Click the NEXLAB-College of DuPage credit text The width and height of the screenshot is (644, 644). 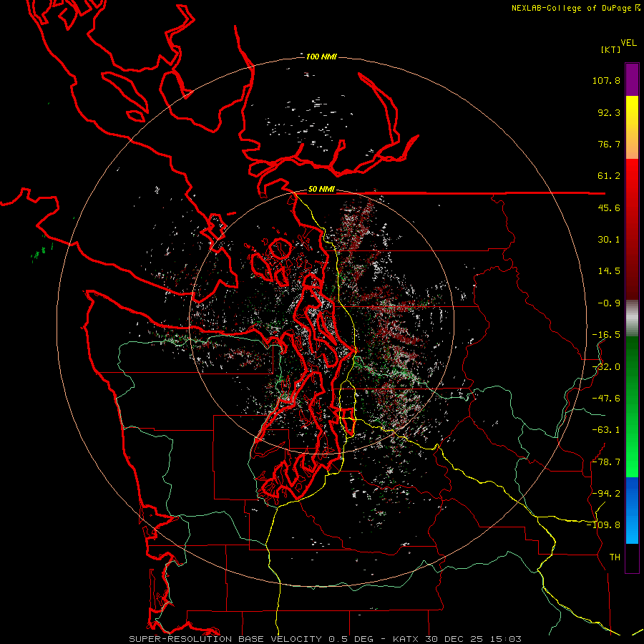click(576, 8)
